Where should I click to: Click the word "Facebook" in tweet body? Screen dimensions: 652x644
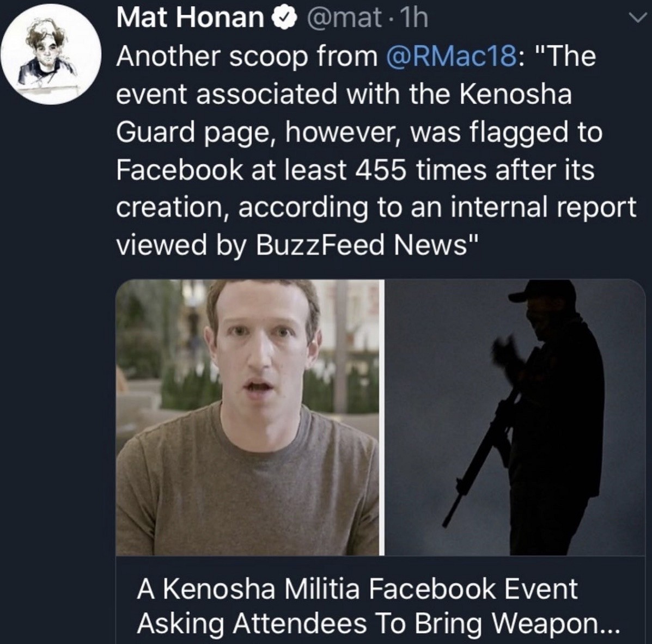point(179,170)
